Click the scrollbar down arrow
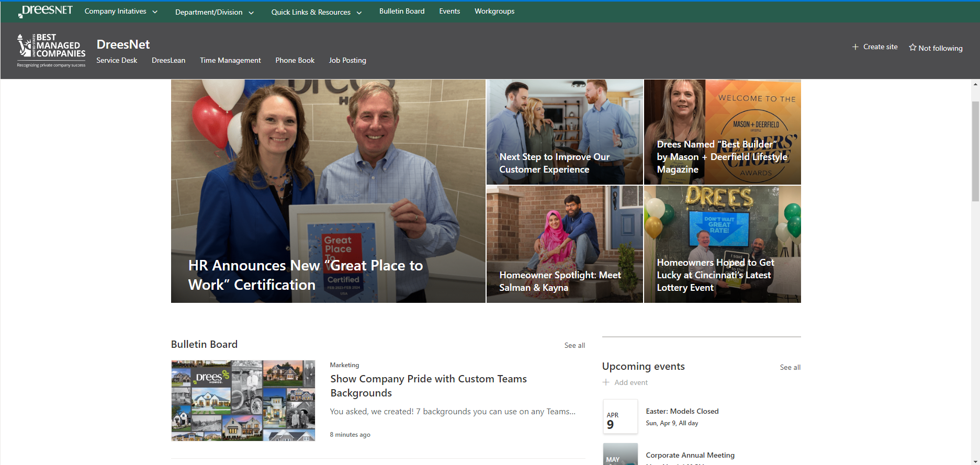The height and width of the screenshot is (465, 980). click(975, 461)
